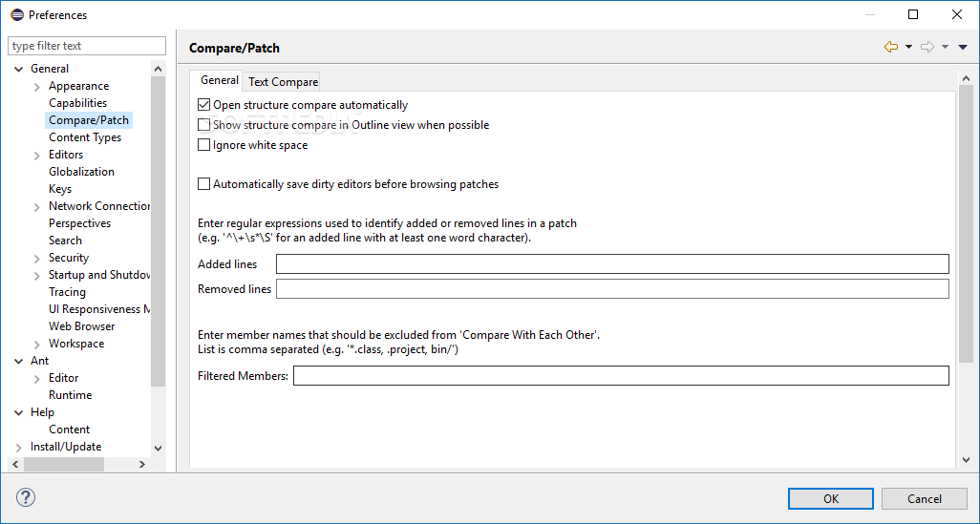Select Network Connections in the tree
The height and width of the screenshot is (524, 980).
point(98,206)
